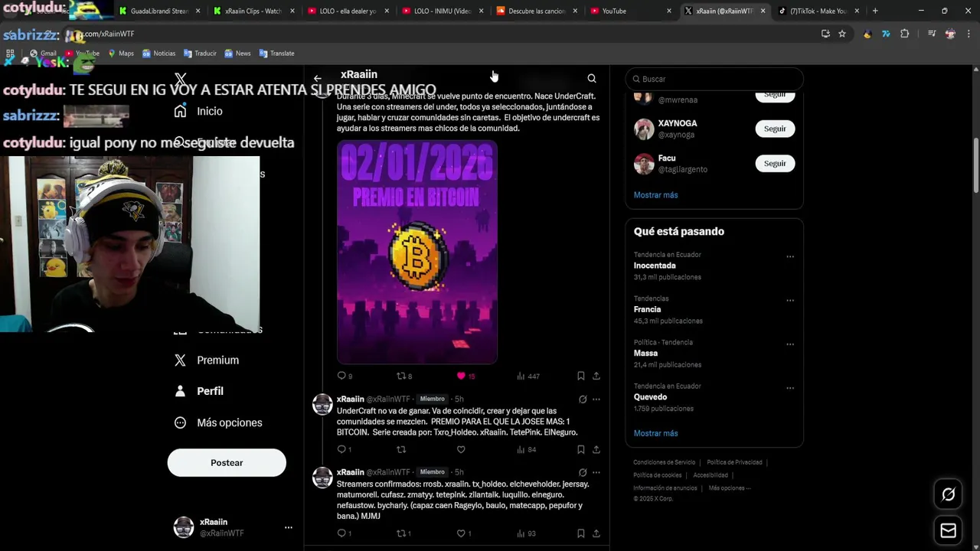Open the Chrome three-dot menu
Viewport: 980px width, 551px height.
pos(969,34)
